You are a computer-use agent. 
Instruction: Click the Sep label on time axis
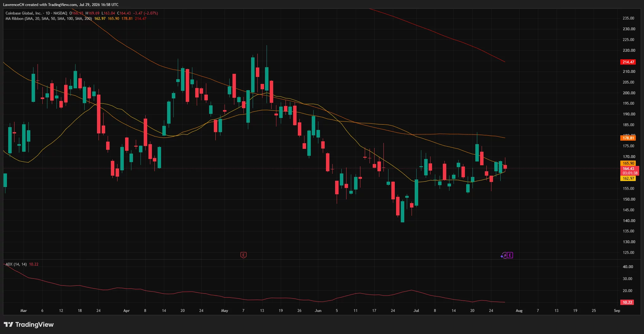(x=617, y=311)
